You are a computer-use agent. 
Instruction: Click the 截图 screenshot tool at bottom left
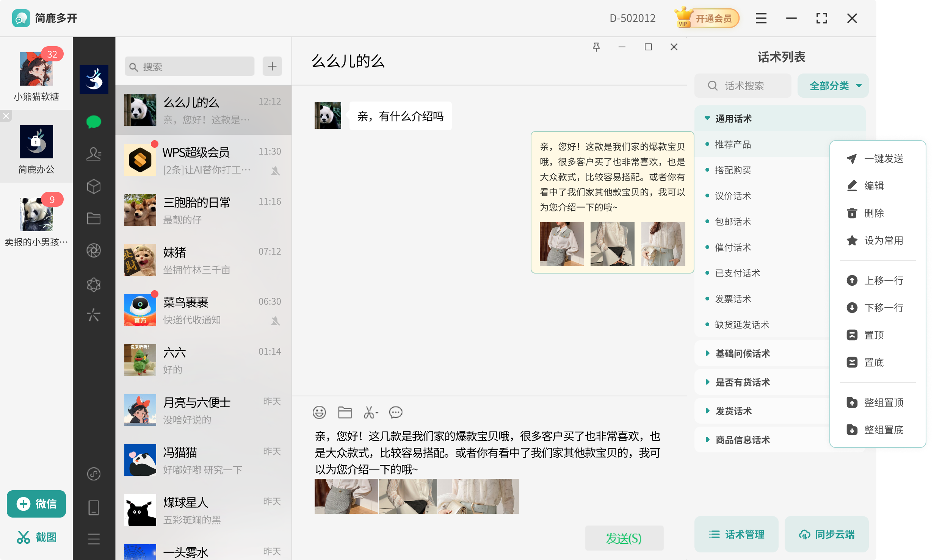coord(36,537)
